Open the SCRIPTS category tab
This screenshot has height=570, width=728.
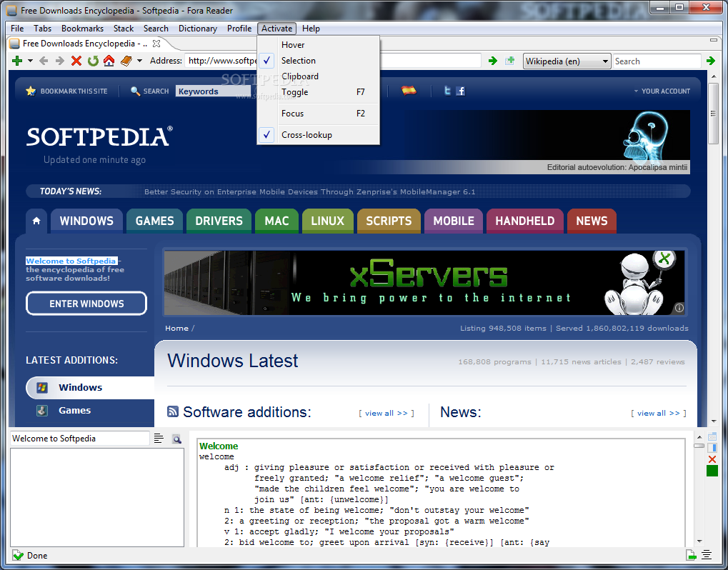(x=389, y=221)
